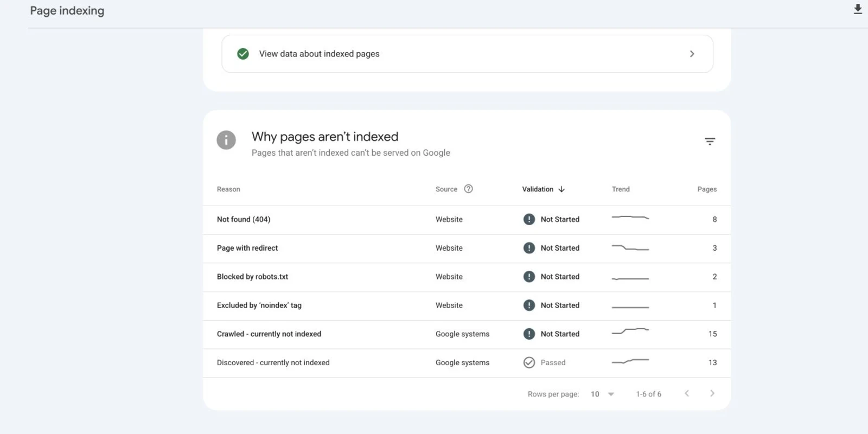The height and width of the screenshot is (434, 868).
Task: Open the table filter icon
Action: pos(710,142)
